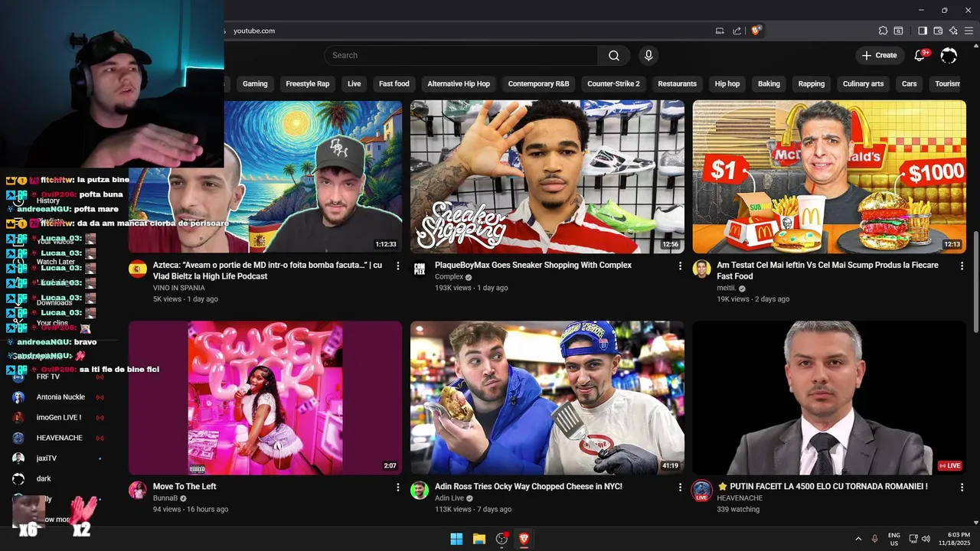Viewport: 980px width, 551px height.
Task: Select the Freestyle Rap filter chip
Action: tap(308, 83)
